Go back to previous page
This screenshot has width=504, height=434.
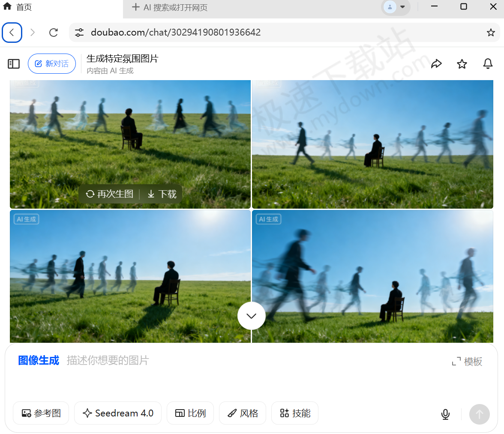[12, 33]
